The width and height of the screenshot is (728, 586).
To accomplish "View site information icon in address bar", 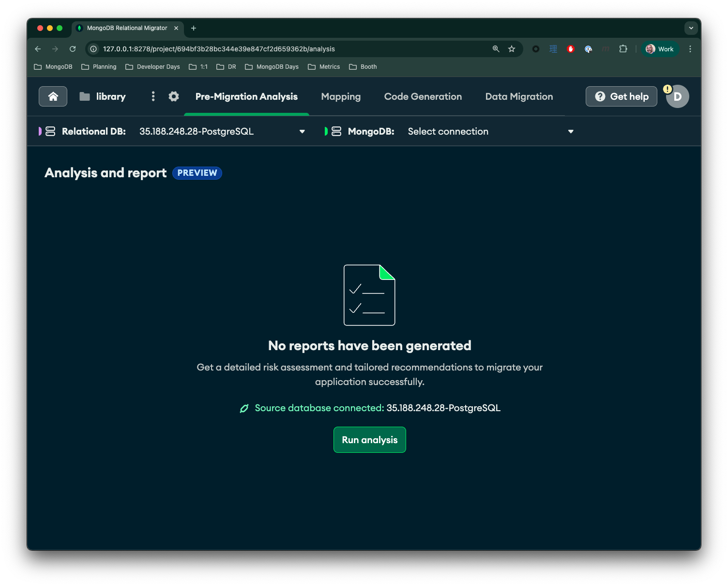I will click(93, 49).
